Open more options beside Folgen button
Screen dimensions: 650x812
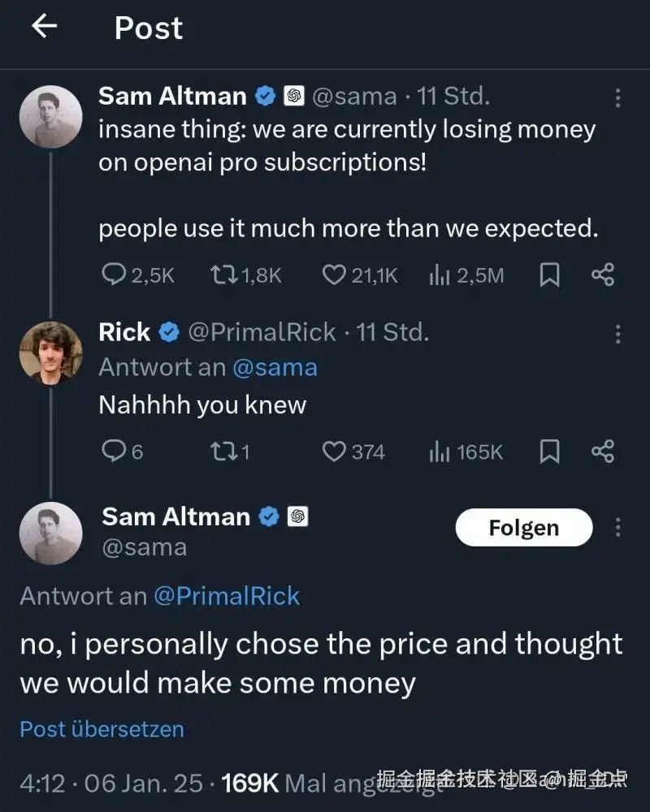point(617,528)
